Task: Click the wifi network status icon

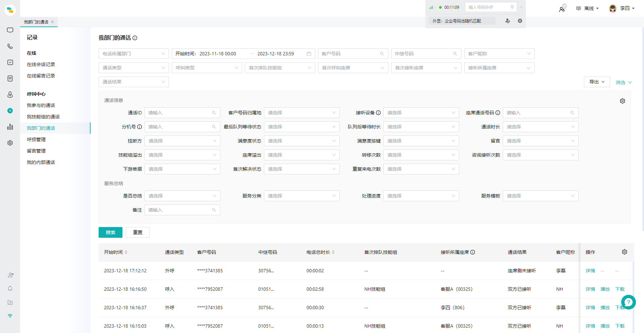Action: [x=10, y=316]
